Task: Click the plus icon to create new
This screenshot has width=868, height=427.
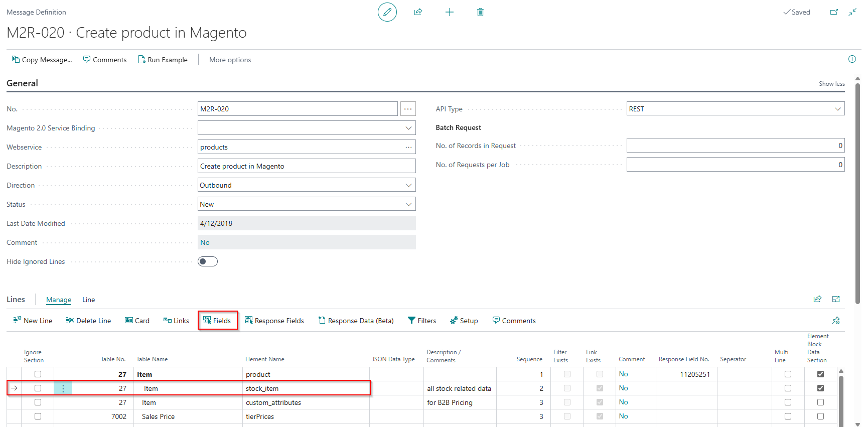Action: coord(450,12)
